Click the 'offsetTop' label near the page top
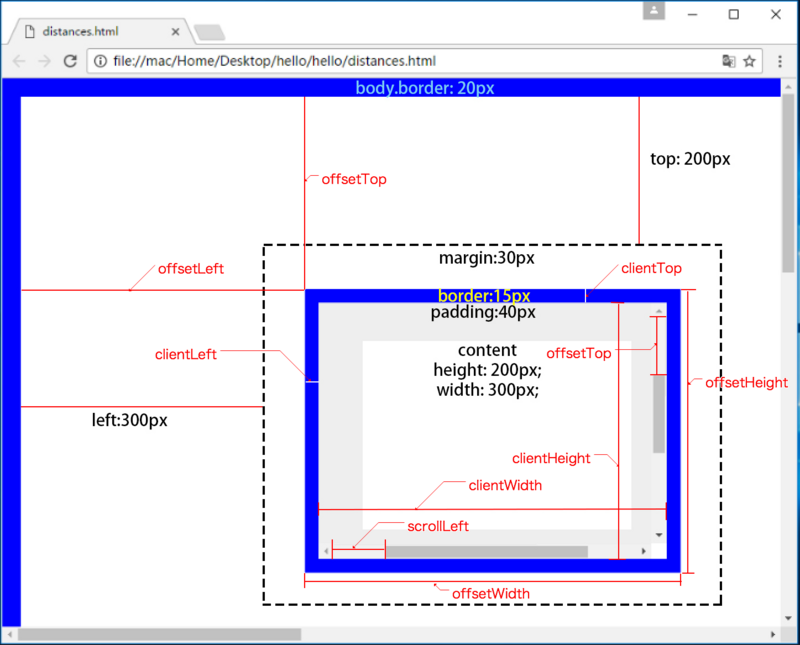The height and width of the screenshot is (645, 800). click(x=354, y=180)
